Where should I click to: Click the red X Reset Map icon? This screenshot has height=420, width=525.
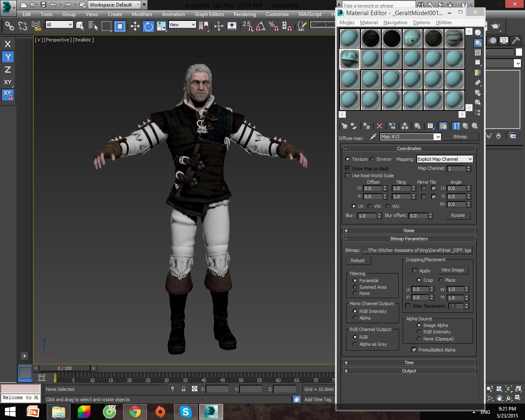click(x=379, y=126)
